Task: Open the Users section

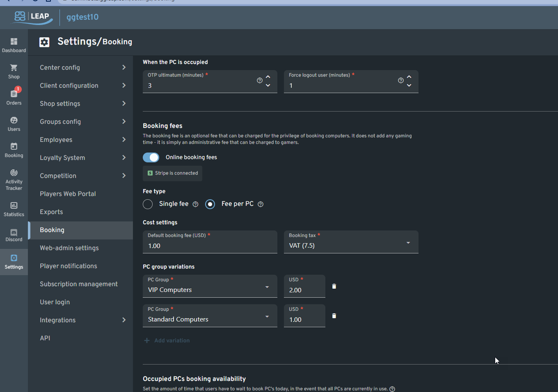Action: [14, 123]
